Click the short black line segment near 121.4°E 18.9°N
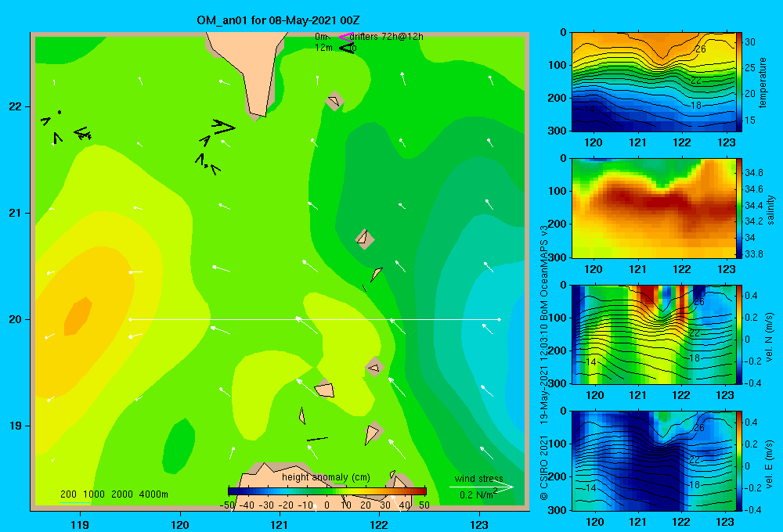 click(x=317, y=439)
